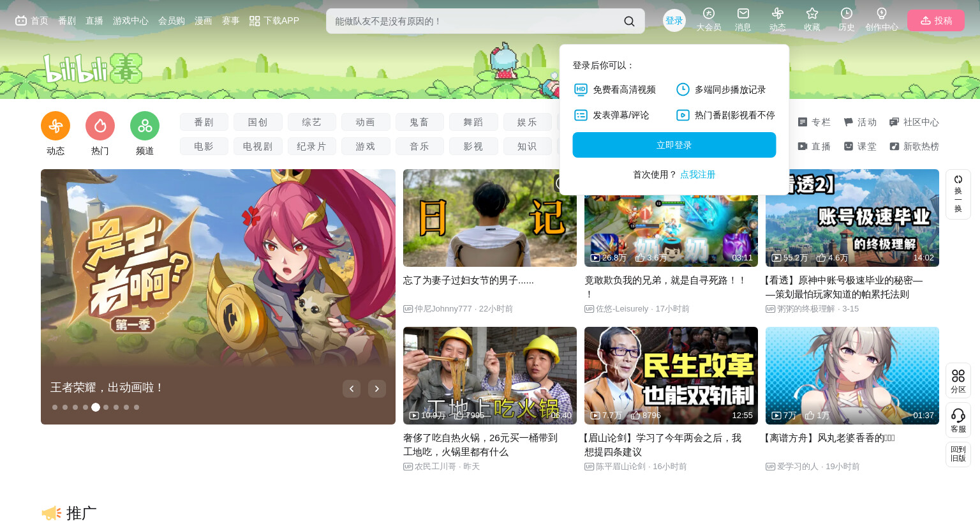
Task: Click the 首页 home TV icon
Action: pyautogui.click(x=21, y=20)
